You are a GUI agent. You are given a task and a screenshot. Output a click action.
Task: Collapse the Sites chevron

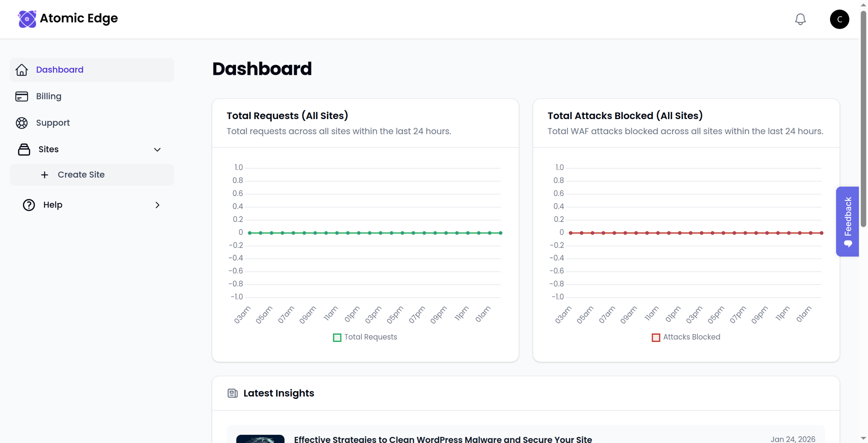(157, 150)
